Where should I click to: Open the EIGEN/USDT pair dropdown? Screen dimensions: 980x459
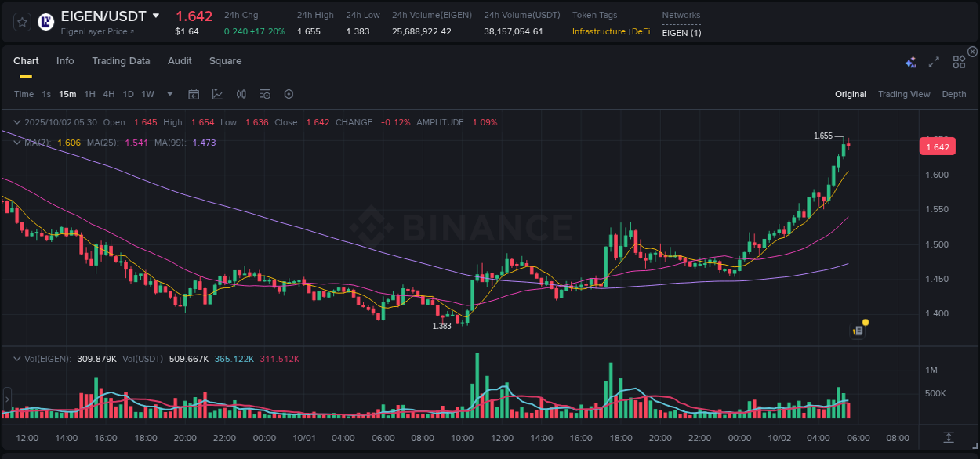[157, 15]
